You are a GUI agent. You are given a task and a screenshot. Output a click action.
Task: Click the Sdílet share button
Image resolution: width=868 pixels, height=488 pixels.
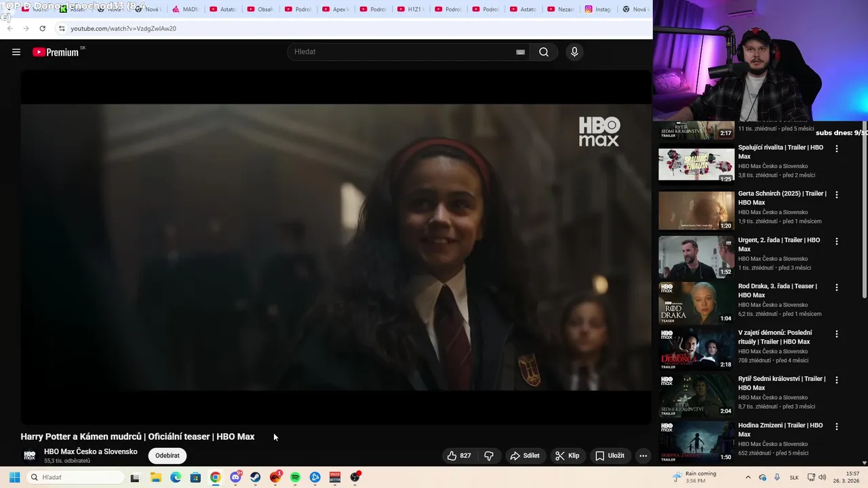tap(525, 455)
